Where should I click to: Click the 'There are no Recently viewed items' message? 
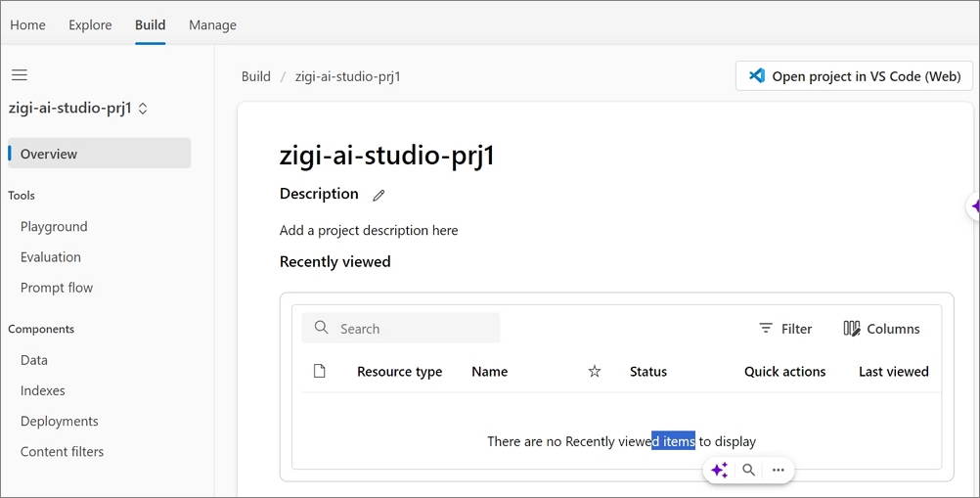click(621, 441)
